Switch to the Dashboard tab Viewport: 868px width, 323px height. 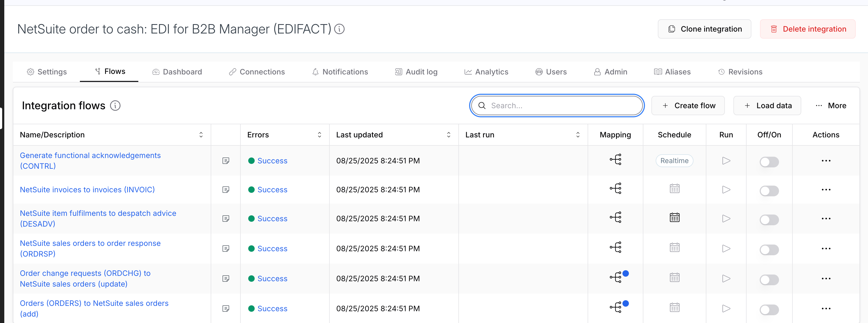[x=177, y=72]
